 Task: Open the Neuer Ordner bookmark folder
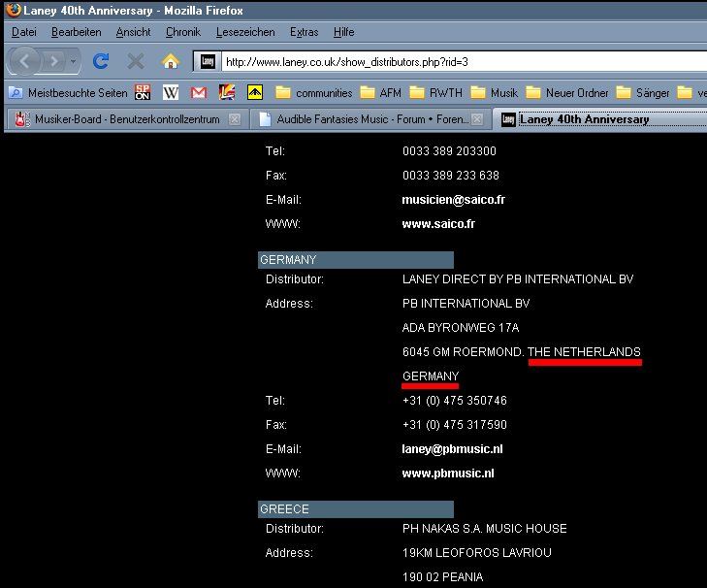(x=567, y=93)
